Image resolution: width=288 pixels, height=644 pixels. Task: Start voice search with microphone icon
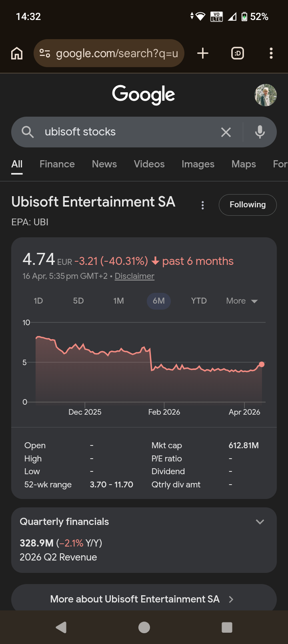click(260, 132)
